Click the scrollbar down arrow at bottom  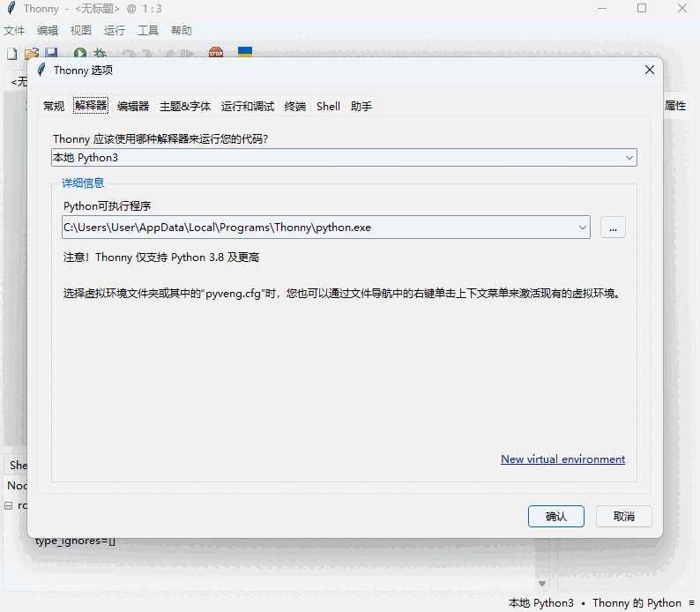pyautogui.click(x=542, y=584)
